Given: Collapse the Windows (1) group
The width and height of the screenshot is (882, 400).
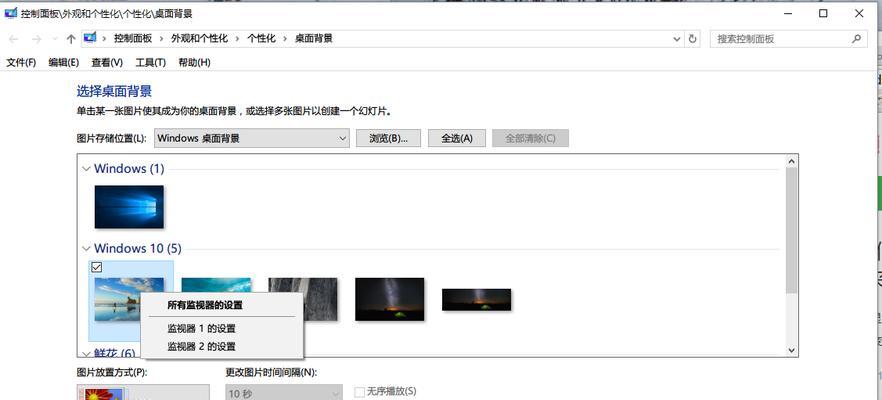Looking at the screenshot, I should [86, 169].
